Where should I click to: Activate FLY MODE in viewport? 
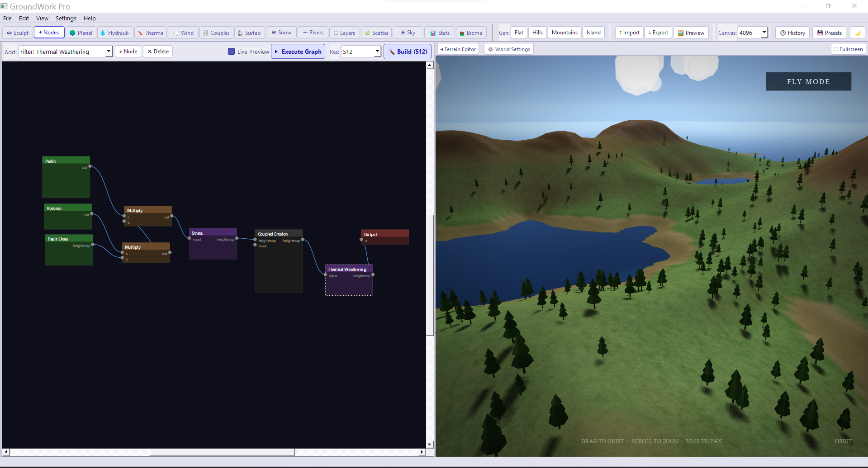808,81
